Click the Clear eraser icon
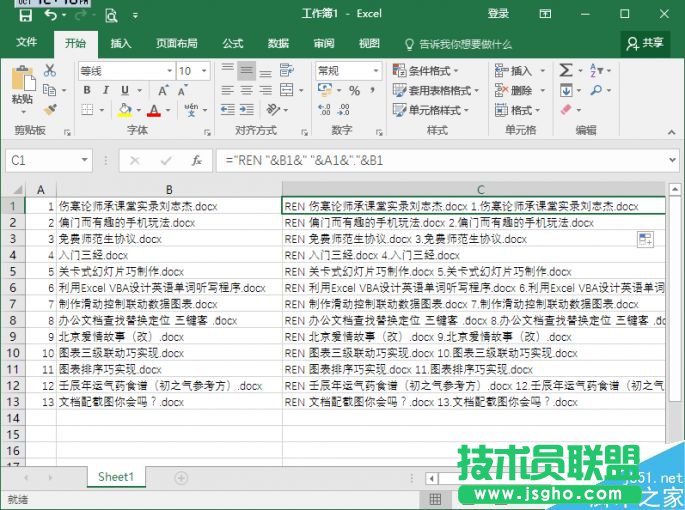The width and height of the screenshot is (685, 510). 566,109
